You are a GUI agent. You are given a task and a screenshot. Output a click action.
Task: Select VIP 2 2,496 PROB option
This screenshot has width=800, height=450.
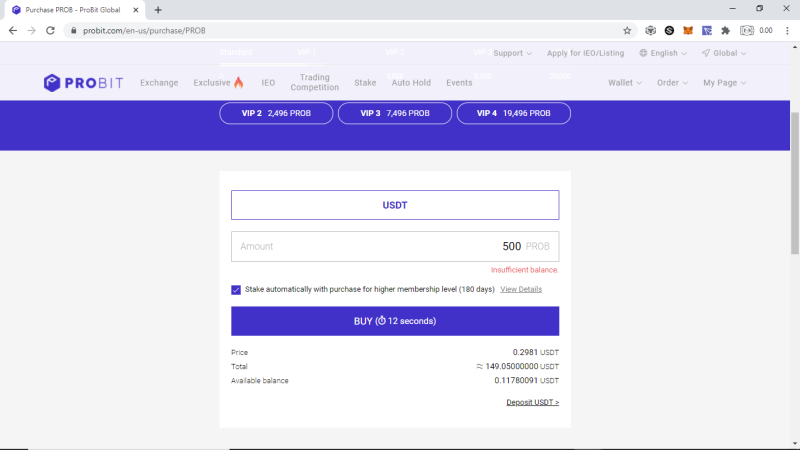pos(276,113)
